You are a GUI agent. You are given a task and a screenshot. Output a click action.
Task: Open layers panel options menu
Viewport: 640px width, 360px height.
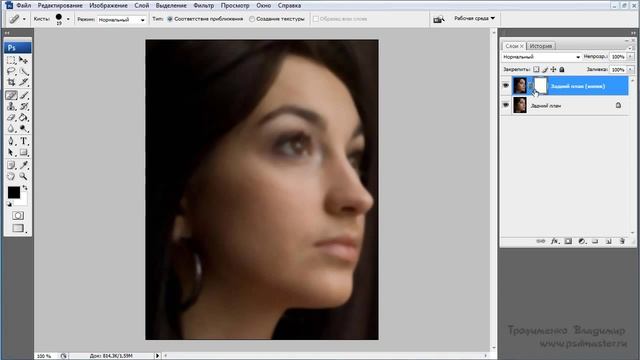(x=630, y=48)
